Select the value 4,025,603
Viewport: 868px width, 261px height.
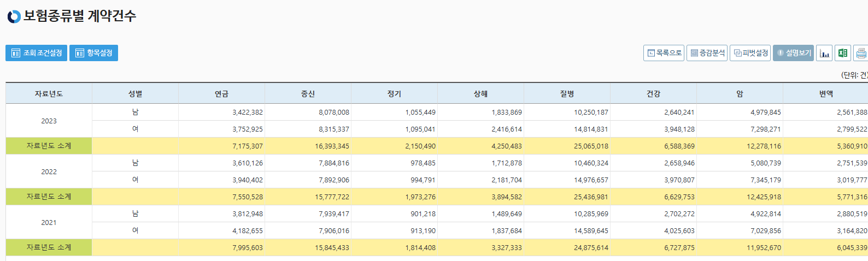coord(679,231)
